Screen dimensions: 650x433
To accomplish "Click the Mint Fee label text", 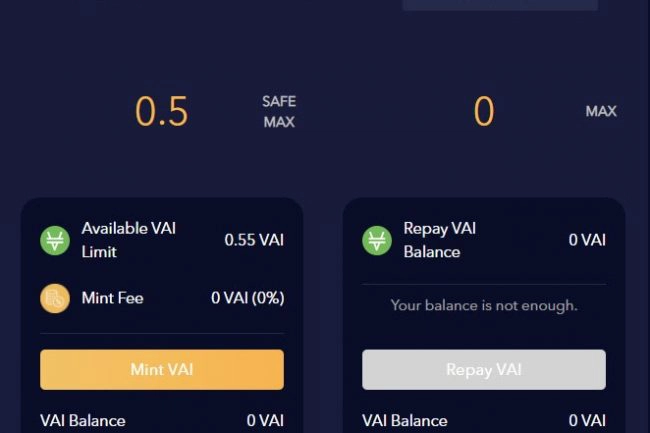I will (113, 298).
